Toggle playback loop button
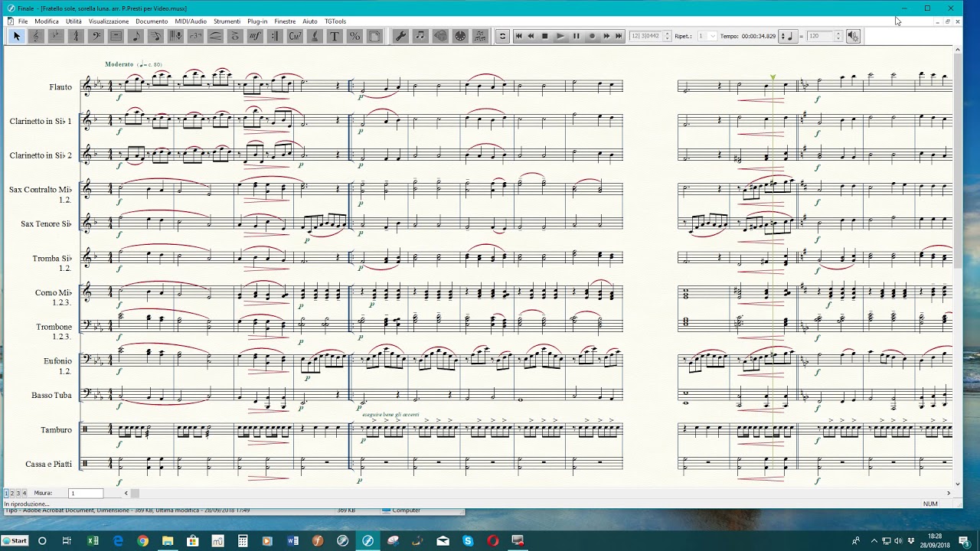Viewport: 980px width, 551px height. tap(502, 36)
